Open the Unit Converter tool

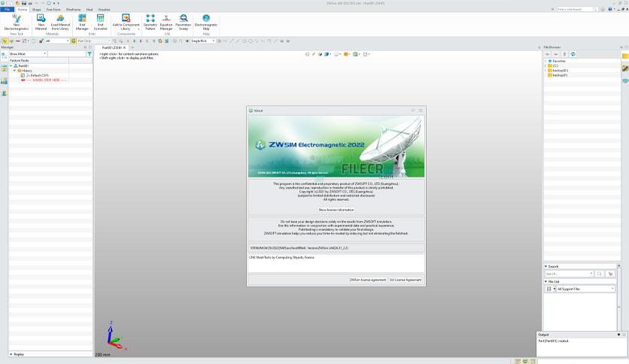[100, 23]
